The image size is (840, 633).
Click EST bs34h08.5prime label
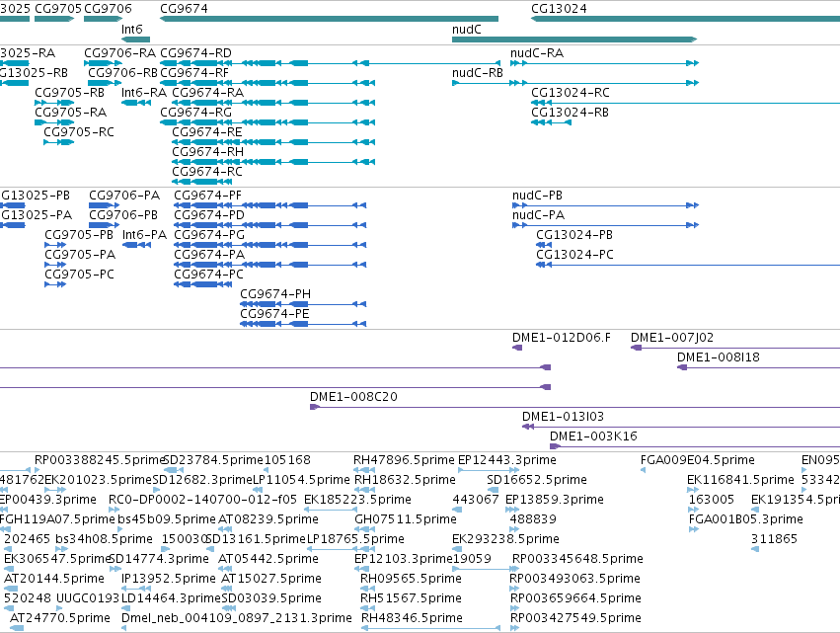(104, 539)
